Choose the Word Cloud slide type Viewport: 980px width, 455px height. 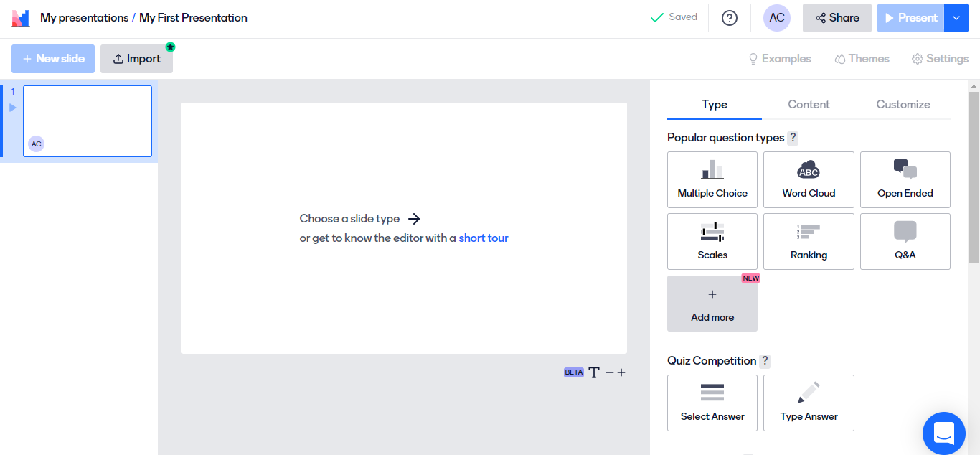pyautogui.click(x=809, y=179)
